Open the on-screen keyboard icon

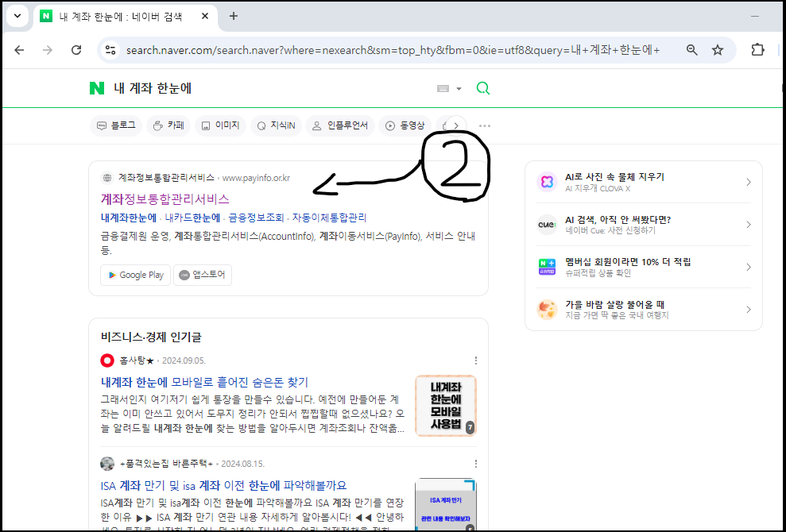443,89
